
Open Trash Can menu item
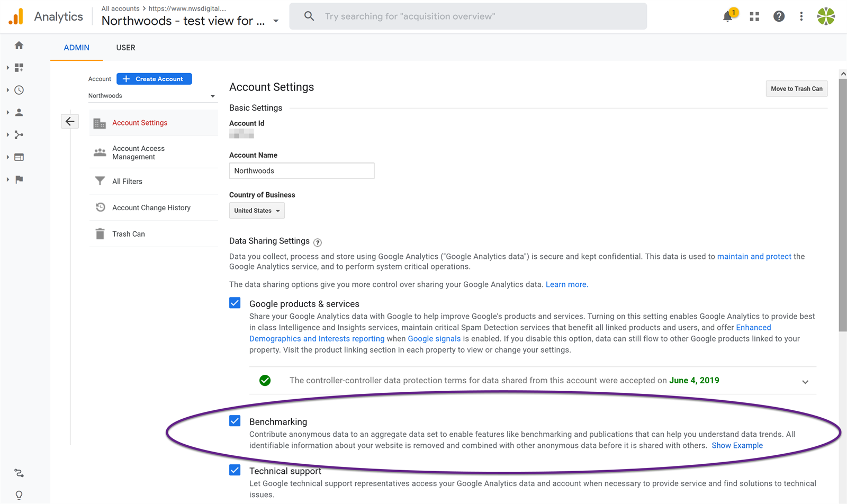pos(154,234)
